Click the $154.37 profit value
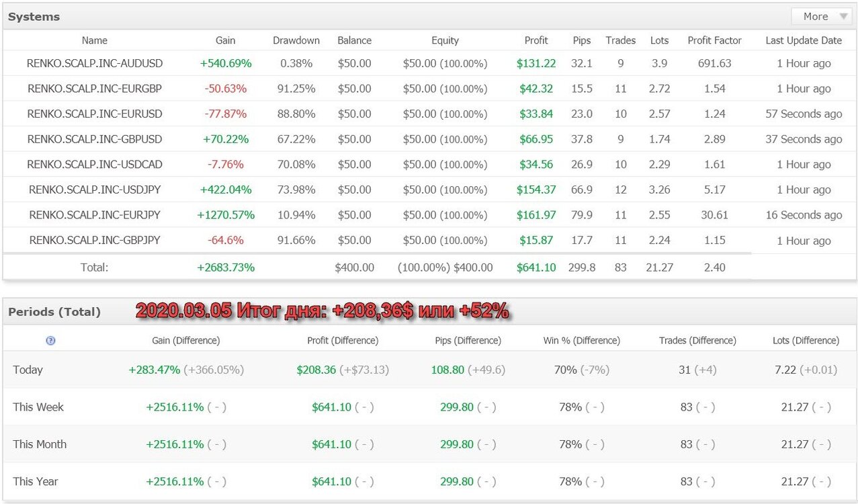Viewport: 858px width, 504px height. pos(536,190)
